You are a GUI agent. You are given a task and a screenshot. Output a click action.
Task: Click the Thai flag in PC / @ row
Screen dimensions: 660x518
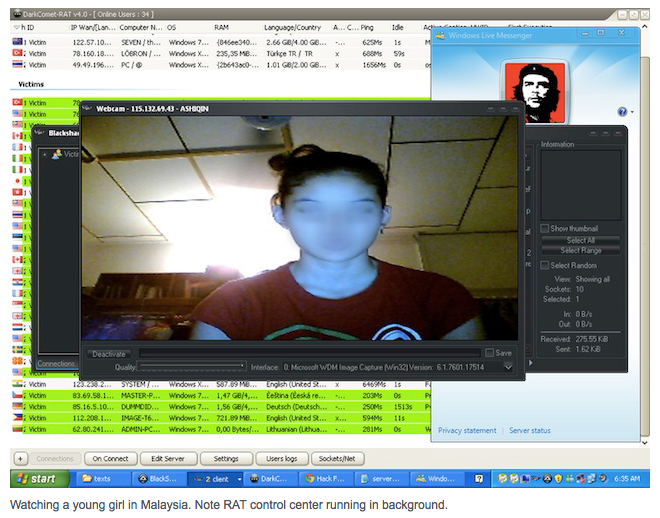pyautogui.click(x=17, y=64)
